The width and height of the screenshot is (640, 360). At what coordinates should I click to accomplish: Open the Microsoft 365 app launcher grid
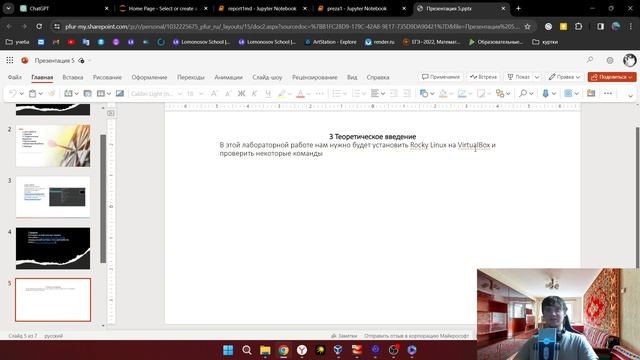(x=10, y=60)
